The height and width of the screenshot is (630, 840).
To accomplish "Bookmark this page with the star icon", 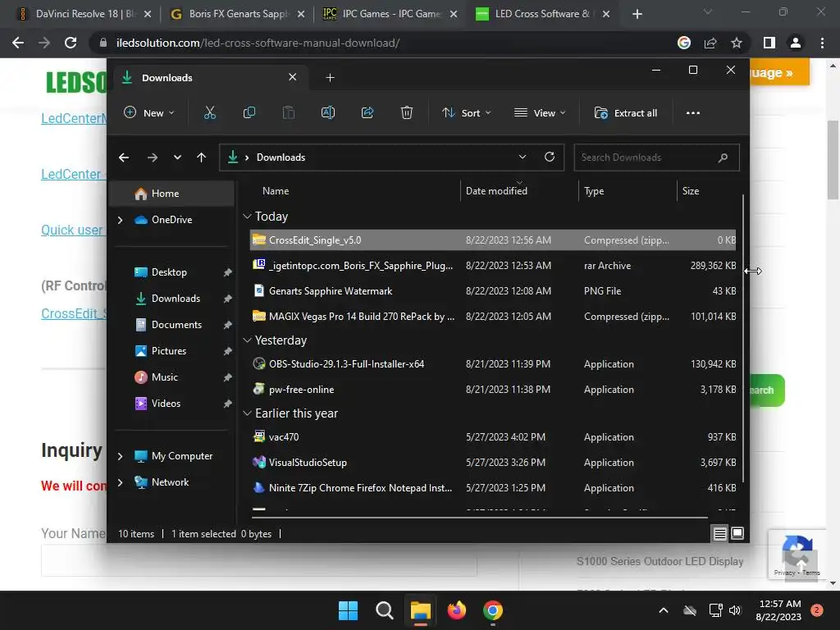I will (737, 43).
